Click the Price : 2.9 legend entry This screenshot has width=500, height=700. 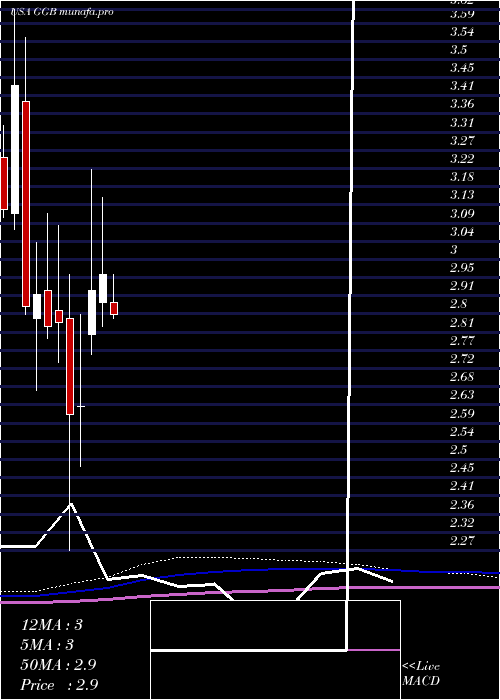(59, 685)
